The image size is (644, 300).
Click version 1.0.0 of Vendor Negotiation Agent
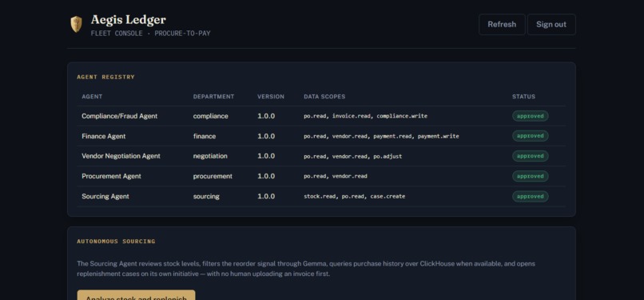click(x=266, y=156)
